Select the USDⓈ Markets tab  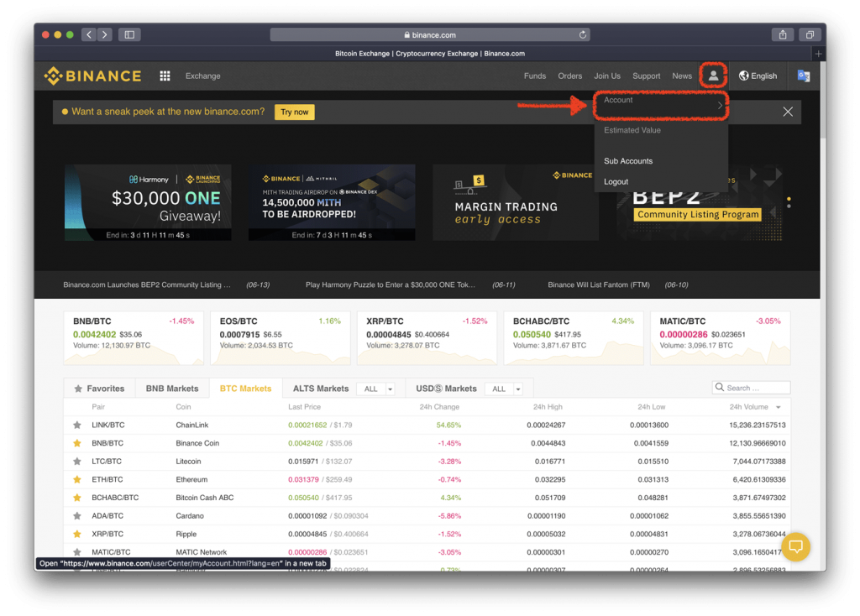click(446, 389)
